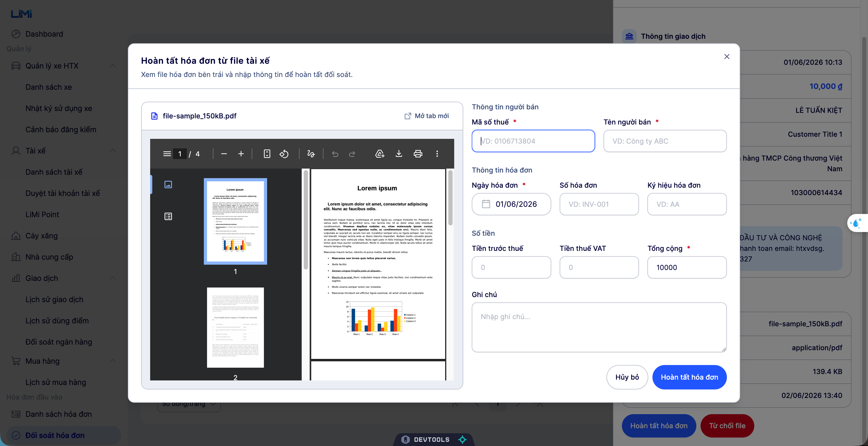The height and width of the screenshot is (446, 868).
Task: Click the LiMi logo
Action: (x=22, y=14)
